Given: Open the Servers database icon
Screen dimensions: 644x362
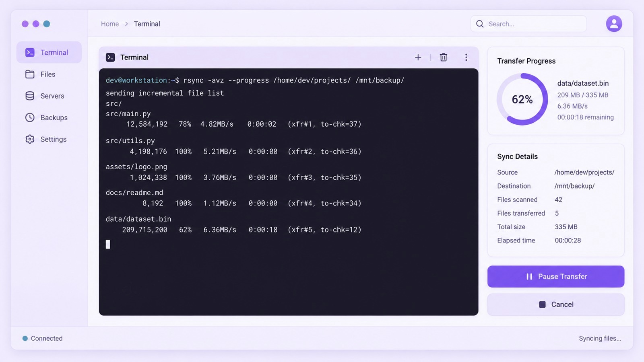Looking at the screenshot, I should (30, 96).
